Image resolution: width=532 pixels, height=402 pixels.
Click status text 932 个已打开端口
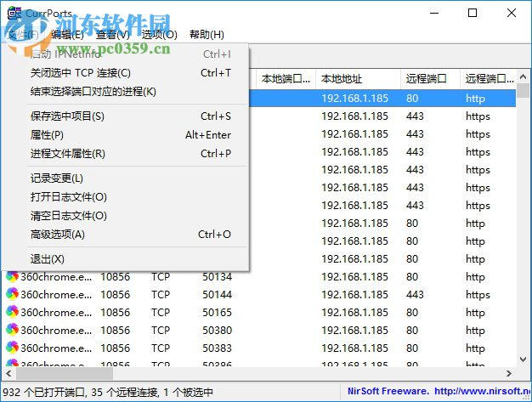44,392
